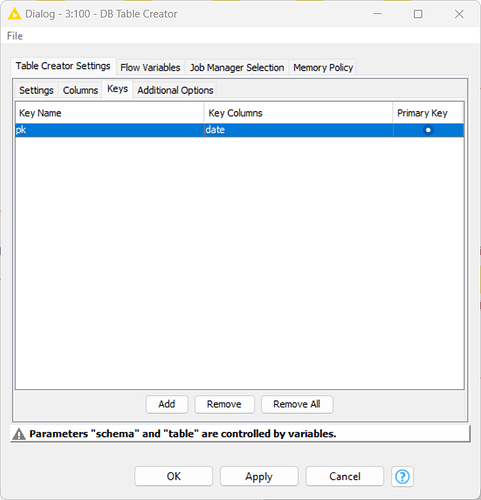Remove the selected key row

[224, 404]
